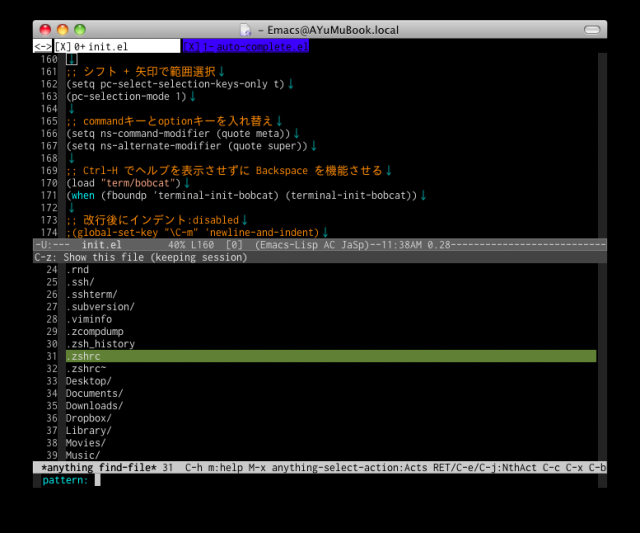Choose the Downloads/ directory entry

pos(94,405)
